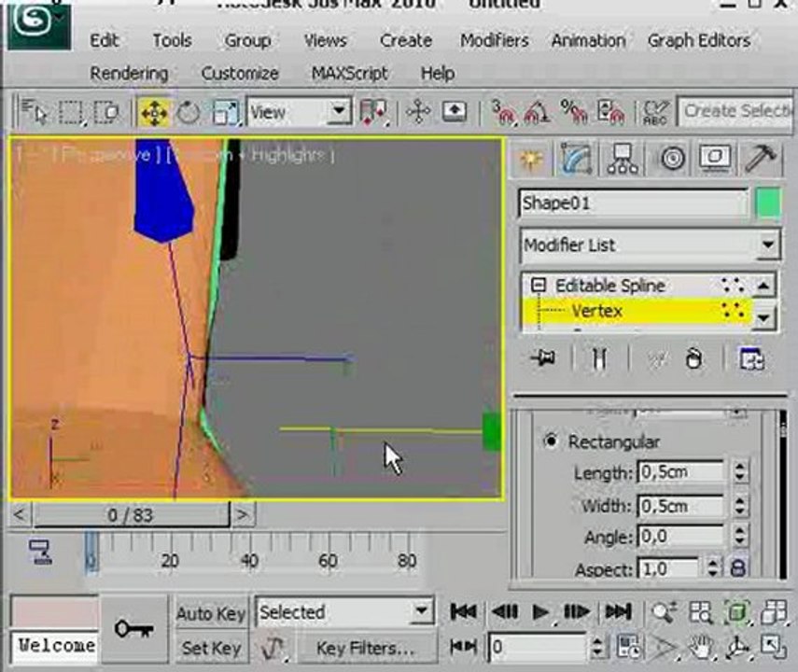The width and height of the screenshot is (798, 672).
Task: Click the Set Keys key icon
Action: coord(133,630)
